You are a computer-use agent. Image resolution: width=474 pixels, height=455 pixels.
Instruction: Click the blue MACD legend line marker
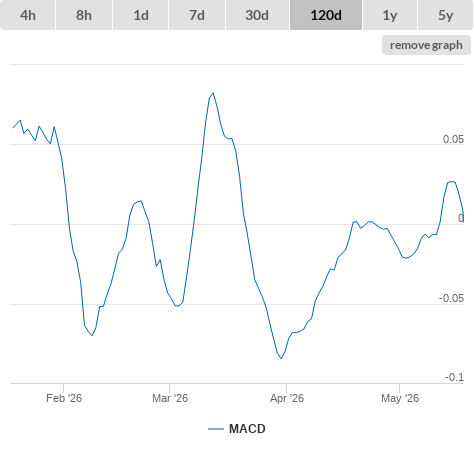click(x=216, y=429)
